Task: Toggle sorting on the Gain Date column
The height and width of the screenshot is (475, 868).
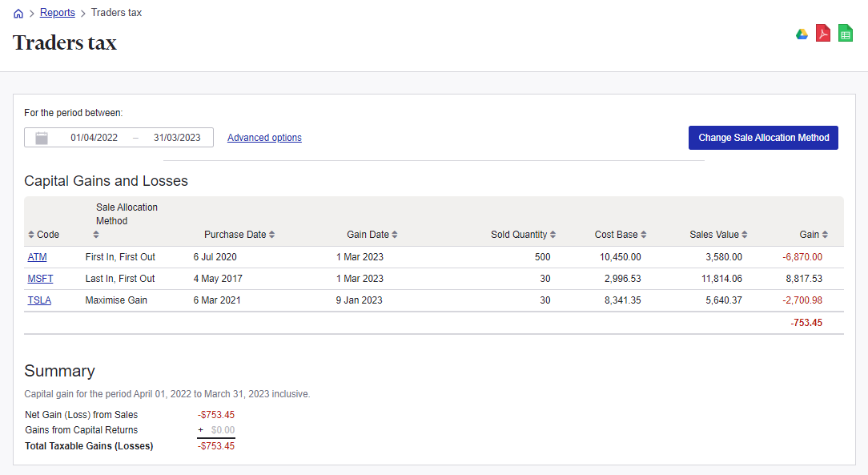Action: [x=393, y=234]
